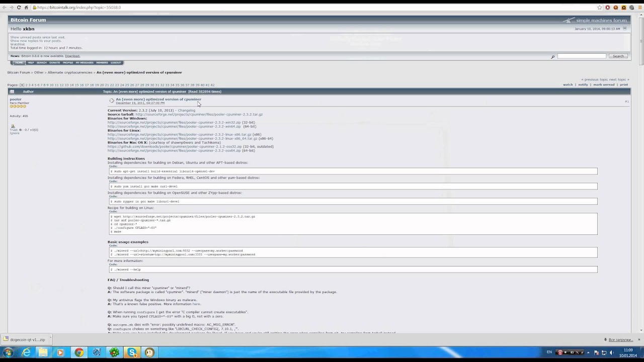Open the Changelog link
The image size is (644, 362).
[186, 110]
